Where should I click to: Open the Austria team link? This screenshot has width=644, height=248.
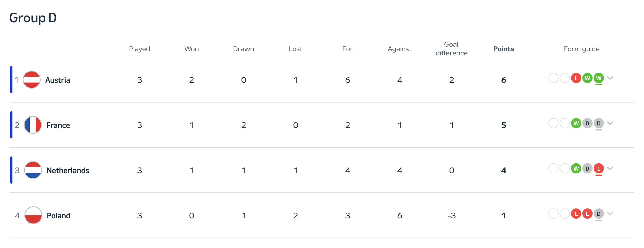[x=58, y=80]
